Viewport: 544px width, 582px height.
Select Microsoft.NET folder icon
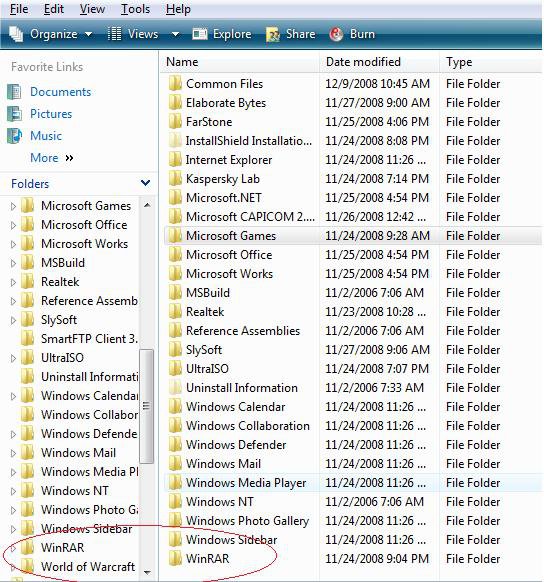click(175, 197)
